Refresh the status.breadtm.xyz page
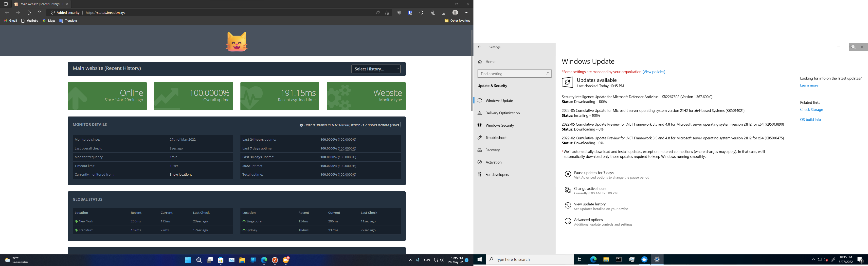868x266 pixels. coord(29,13)
